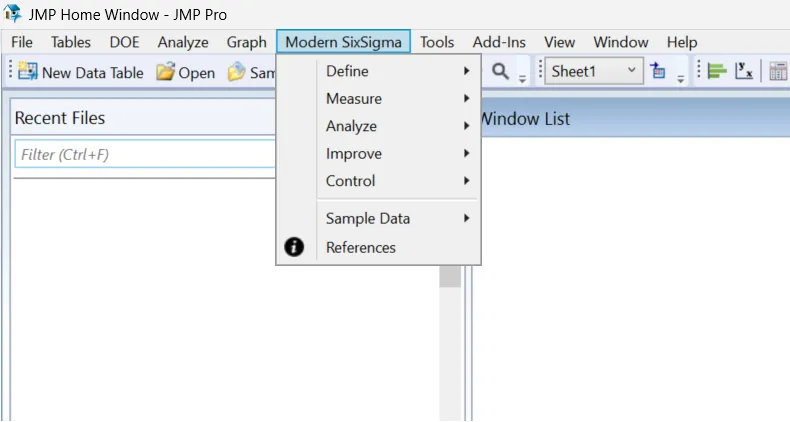Click the Recent Files panel header
Image resolution: width=790 pixels, height=422 pixels.
tap(143, 118)
